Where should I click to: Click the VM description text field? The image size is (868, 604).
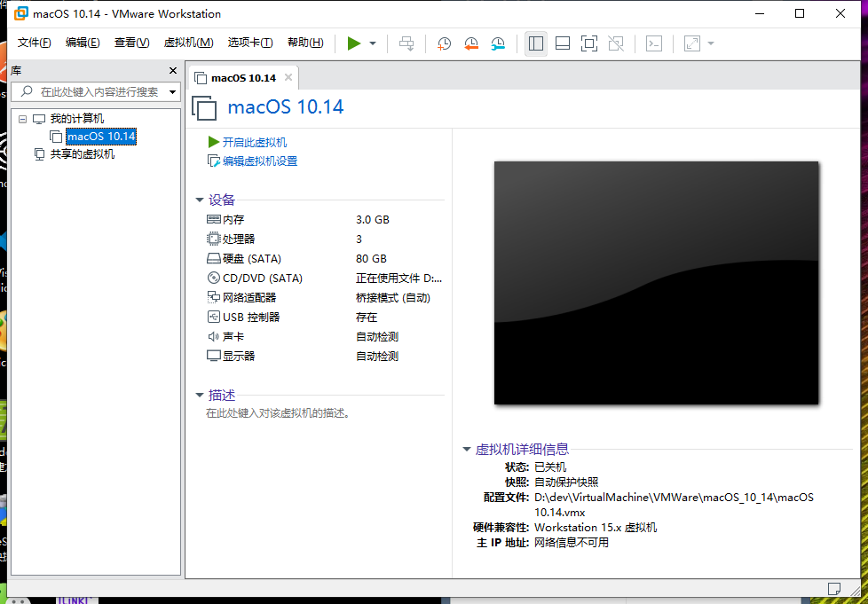click(x=278, y=413)
